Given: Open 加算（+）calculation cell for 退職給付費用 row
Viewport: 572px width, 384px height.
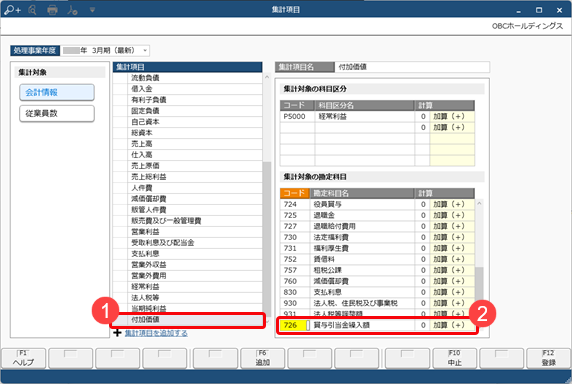Looking at the screenshot, I should tap(452, 226).
